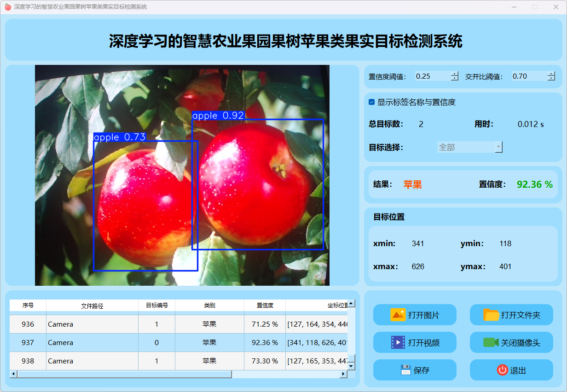Click the 目标编号 column header
567x392 pixels.
pos(157,306)
